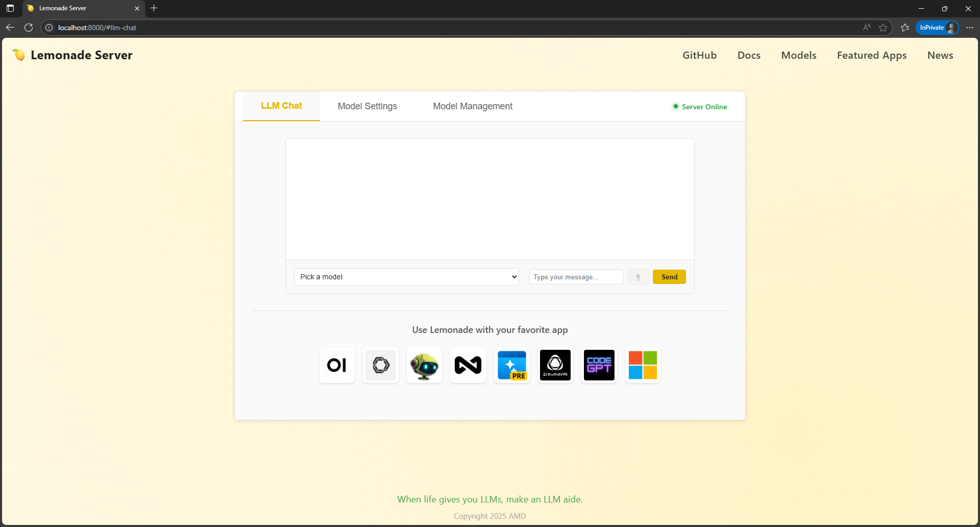Focus the Type your message field
Viewport: 980px width, 527px height.
(x=576, y=277)
